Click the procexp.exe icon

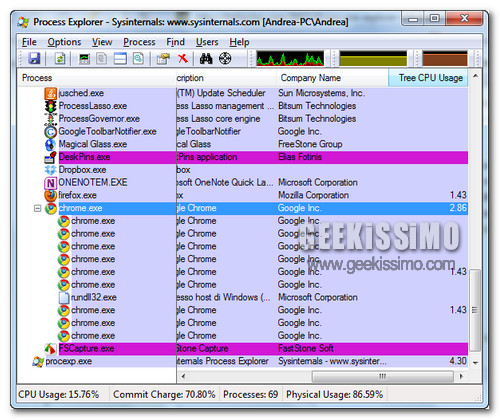38,361
